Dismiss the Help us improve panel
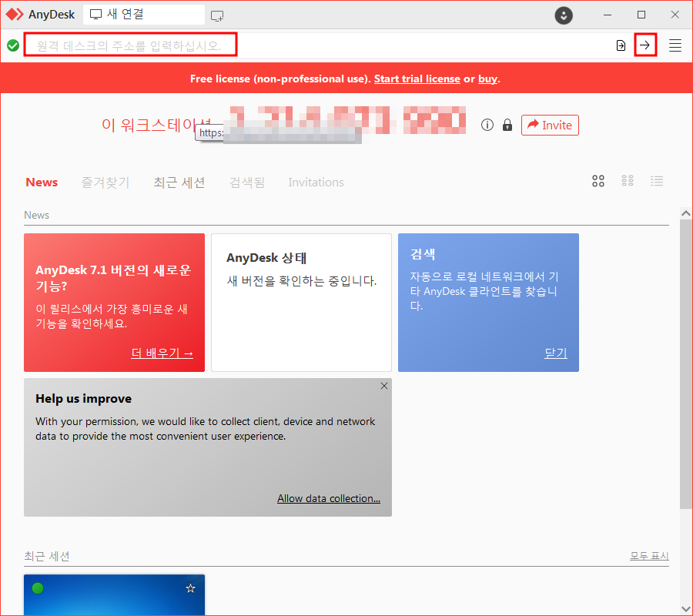Image resolution: width=693 pixels, height=616 pixels. [383, 386]
